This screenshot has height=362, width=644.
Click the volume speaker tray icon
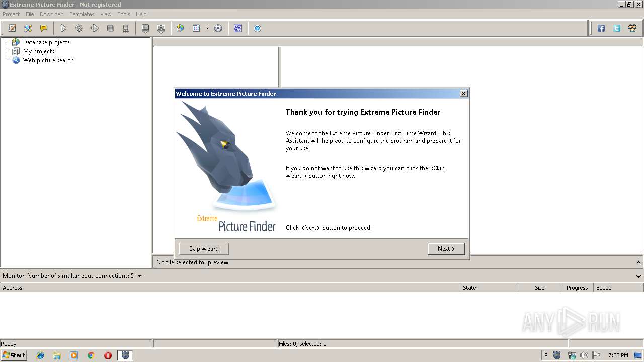[x=584, y=355]
